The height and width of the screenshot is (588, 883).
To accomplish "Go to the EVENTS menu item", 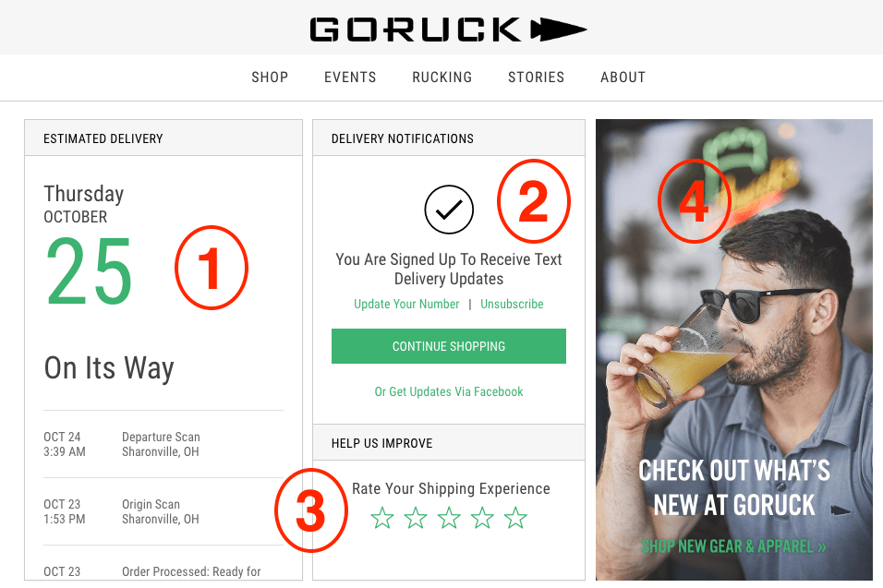I will click(350, 78).
